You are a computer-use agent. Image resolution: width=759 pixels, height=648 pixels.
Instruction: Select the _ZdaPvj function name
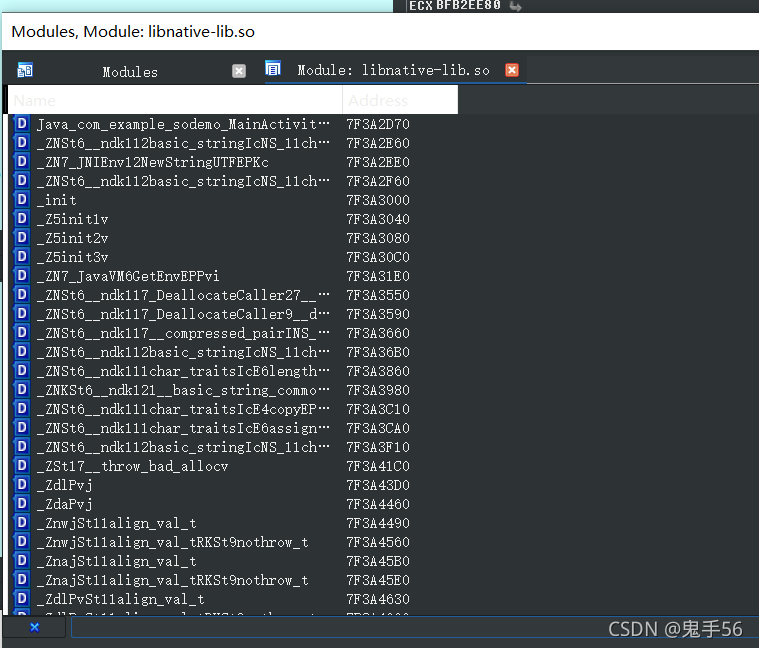click(64, 504)
